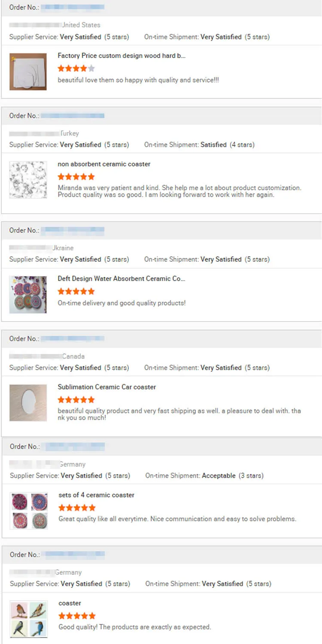Click the star rating of the bird coaster review
The height and width of the screenshot is (644, 322).
coord(77,616)
